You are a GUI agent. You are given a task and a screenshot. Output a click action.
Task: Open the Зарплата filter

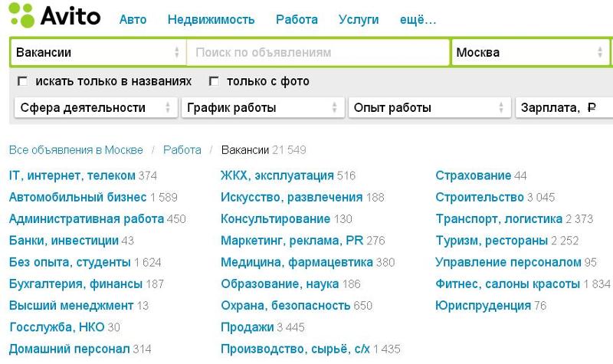(x=564, y=107)
